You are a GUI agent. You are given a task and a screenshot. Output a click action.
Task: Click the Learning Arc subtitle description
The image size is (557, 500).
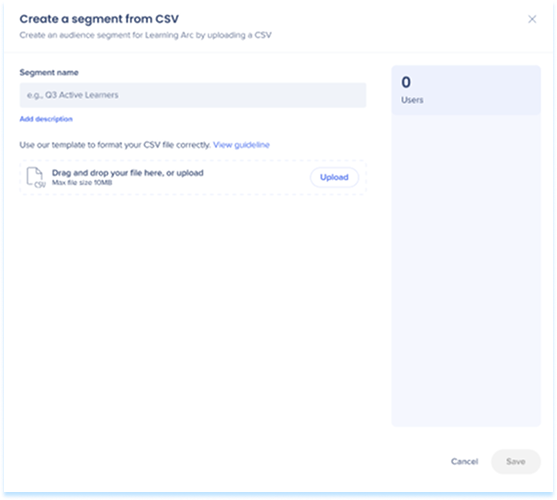[x=146, y=35]
